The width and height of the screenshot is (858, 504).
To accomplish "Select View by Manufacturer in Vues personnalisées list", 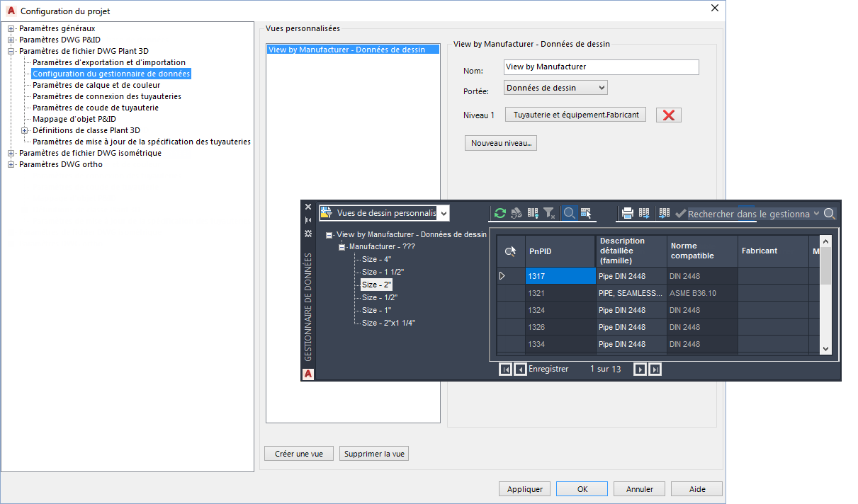I will pos(353,50).
